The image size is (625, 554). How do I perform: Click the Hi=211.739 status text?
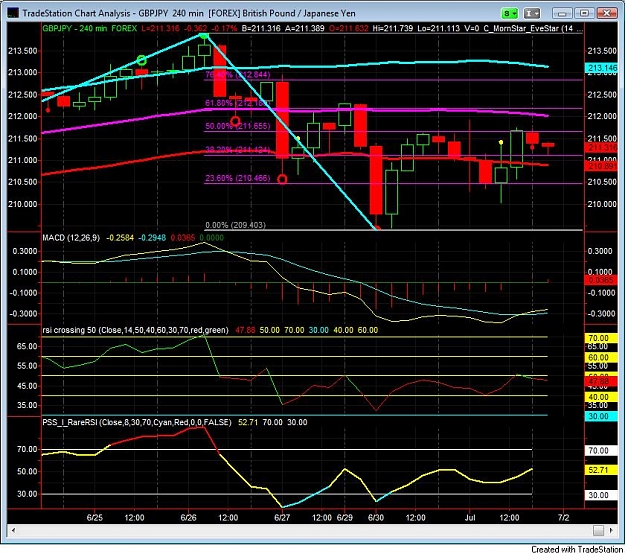[393, 29]
